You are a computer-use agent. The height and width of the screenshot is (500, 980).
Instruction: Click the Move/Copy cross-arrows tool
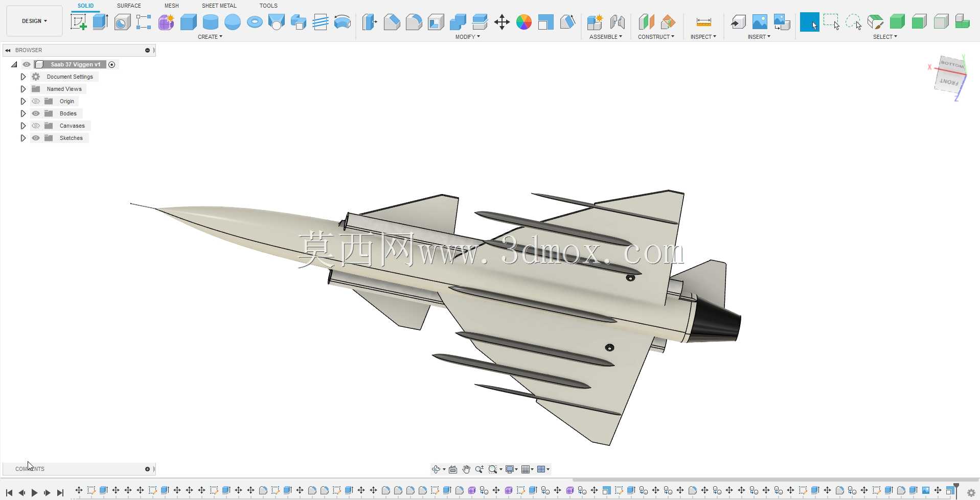tap(502, 22)
